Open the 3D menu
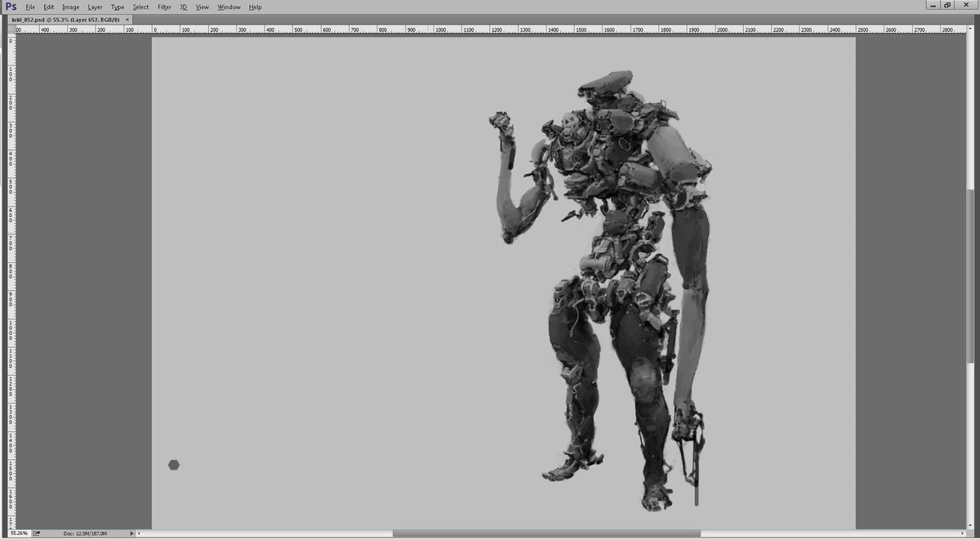 (183, 7)
